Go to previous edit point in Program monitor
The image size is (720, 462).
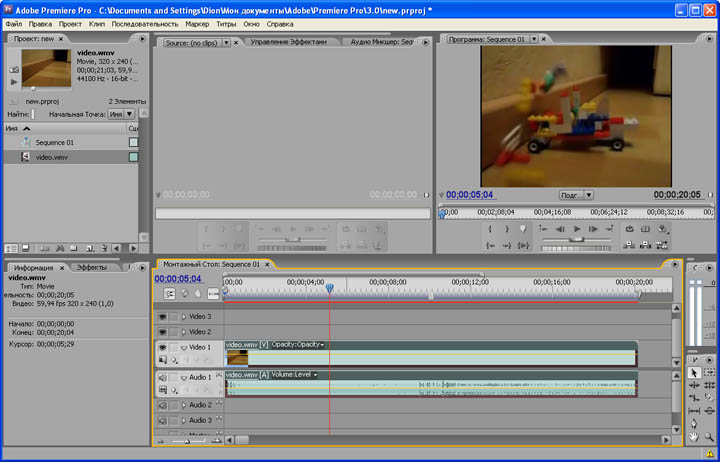(543, 229)
